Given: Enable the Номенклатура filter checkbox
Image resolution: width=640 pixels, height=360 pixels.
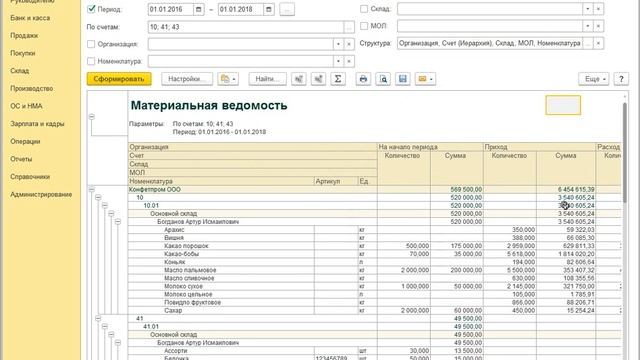Looking at the screenshot, I should [91, 61].
